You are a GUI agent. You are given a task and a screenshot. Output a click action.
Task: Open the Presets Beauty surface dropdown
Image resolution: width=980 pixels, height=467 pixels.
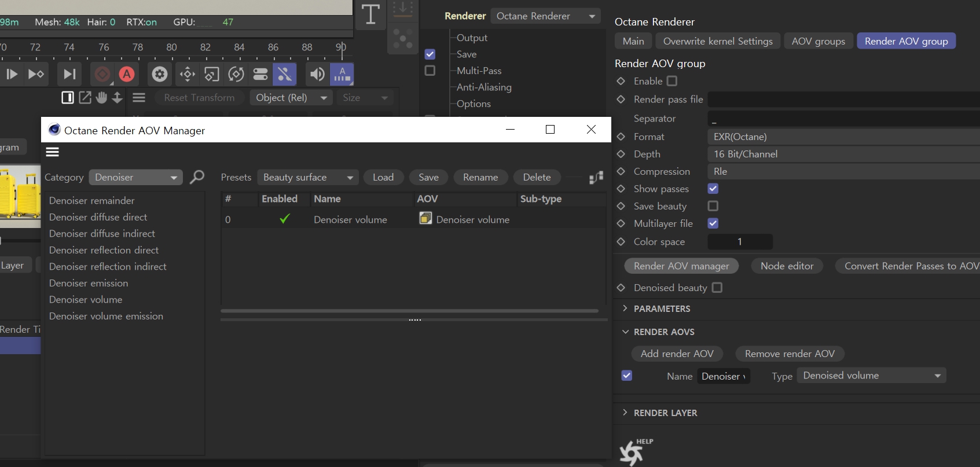[308, 177]
